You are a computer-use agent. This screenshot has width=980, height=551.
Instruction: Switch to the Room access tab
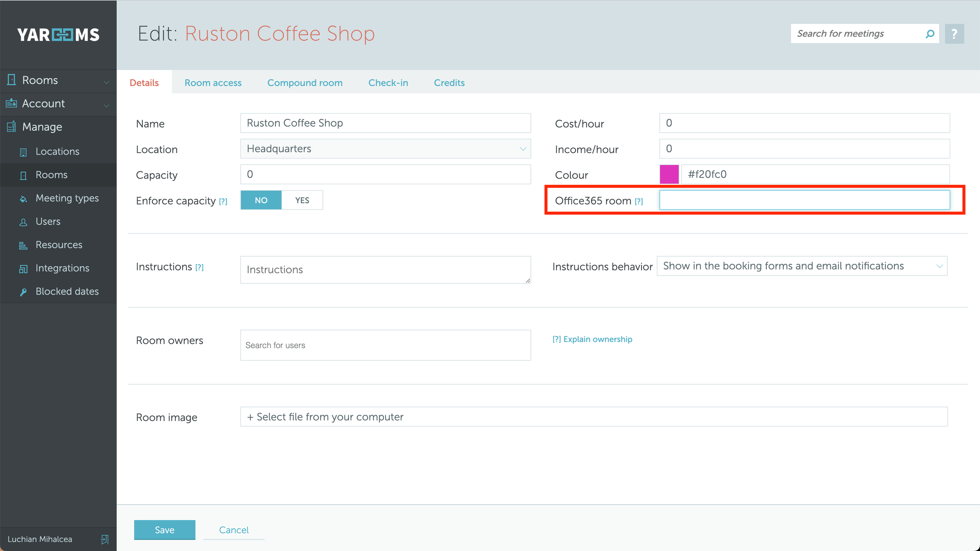pos(213,83)
